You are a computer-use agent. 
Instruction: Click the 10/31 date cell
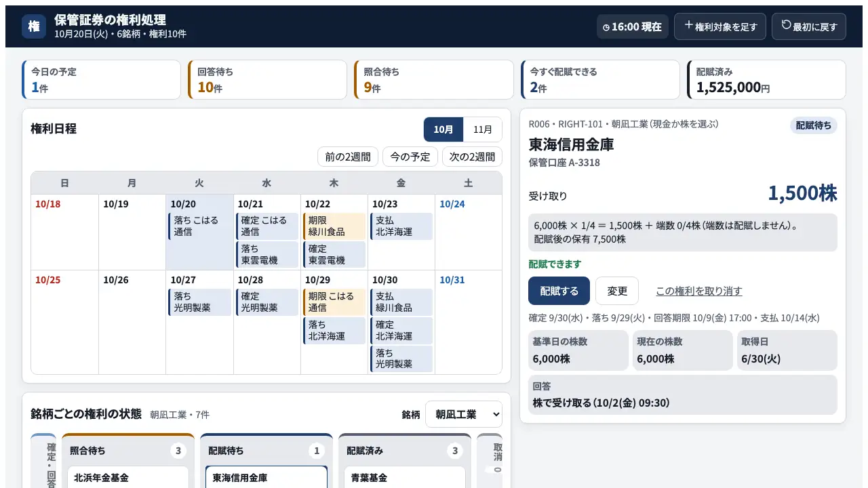click(x=469, y=322)
